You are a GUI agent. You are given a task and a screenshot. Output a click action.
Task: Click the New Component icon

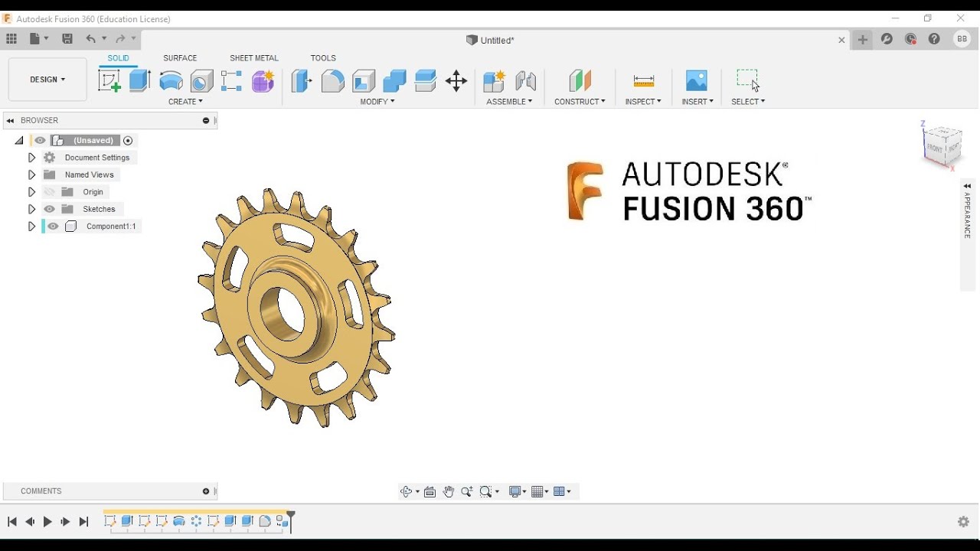(495, 80)
